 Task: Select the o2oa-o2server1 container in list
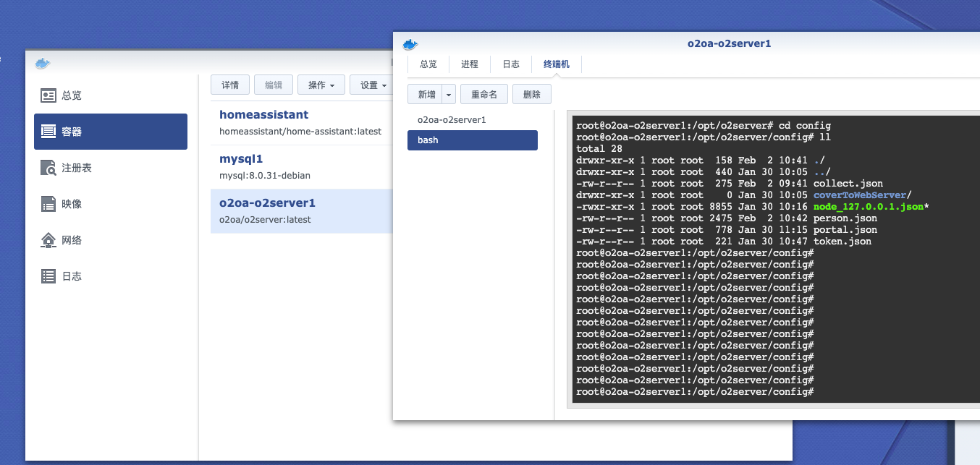(x=302, y=211)
